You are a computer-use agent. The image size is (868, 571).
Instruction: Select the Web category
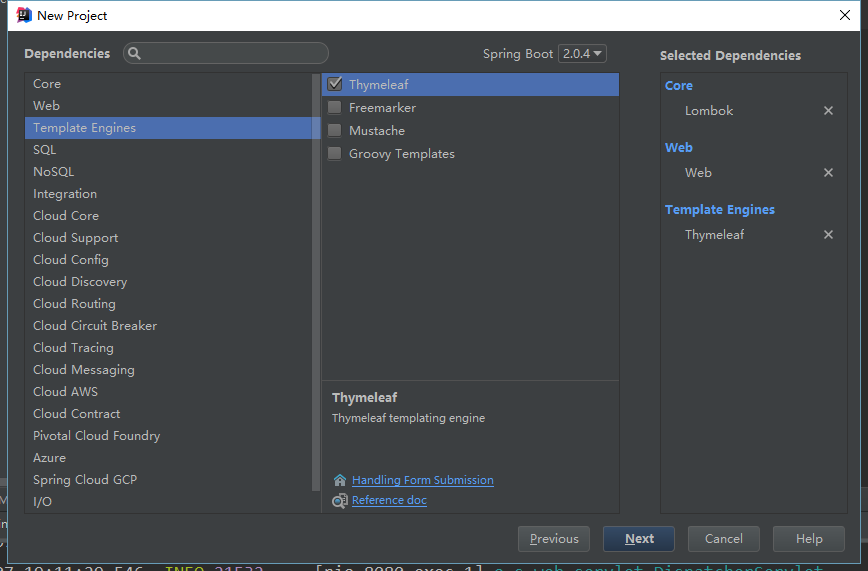(168, 106)
